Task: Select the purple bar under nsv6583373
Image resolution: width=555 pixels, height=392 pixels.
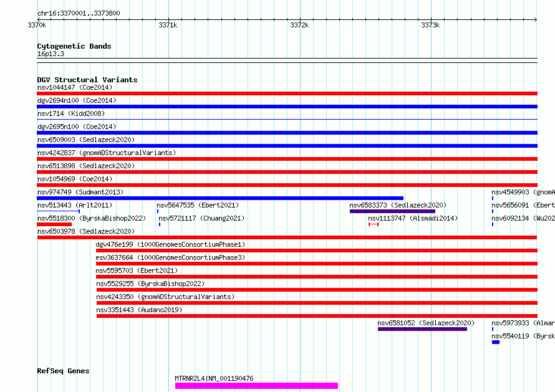Action: click(392, 211)
